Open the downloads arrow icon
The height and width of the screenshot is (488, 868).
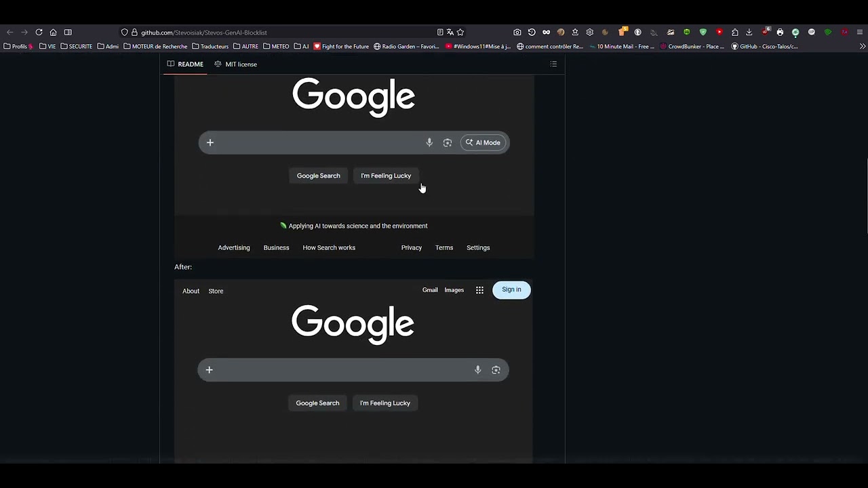[x=749, y=32]
